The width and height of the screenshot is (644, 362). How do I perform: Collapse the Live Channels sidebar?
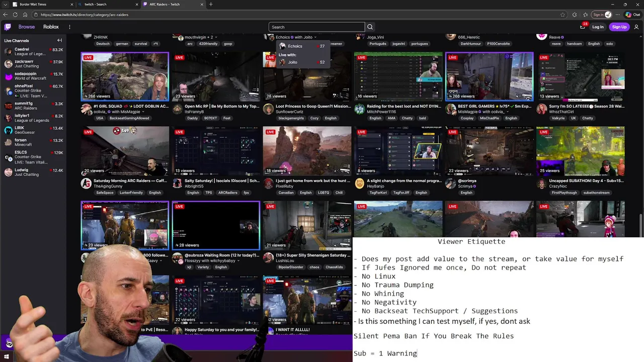point(59,41)
